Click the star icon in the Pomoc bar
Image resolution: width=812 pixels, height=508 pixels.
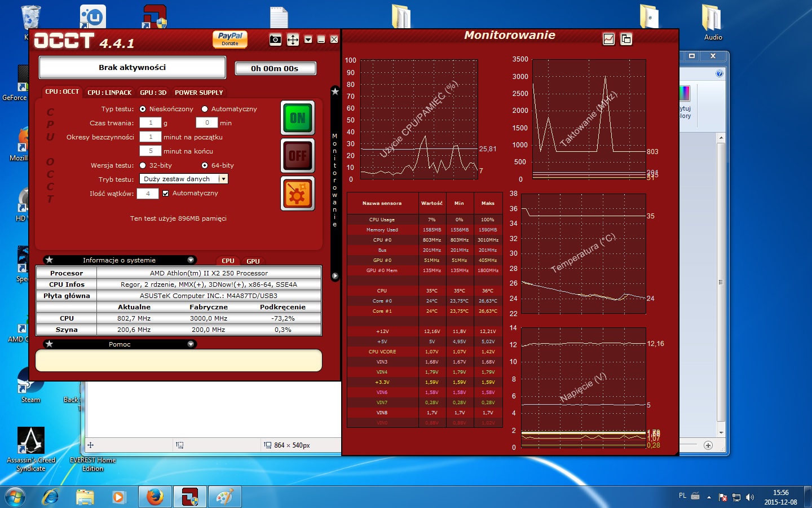49,344
